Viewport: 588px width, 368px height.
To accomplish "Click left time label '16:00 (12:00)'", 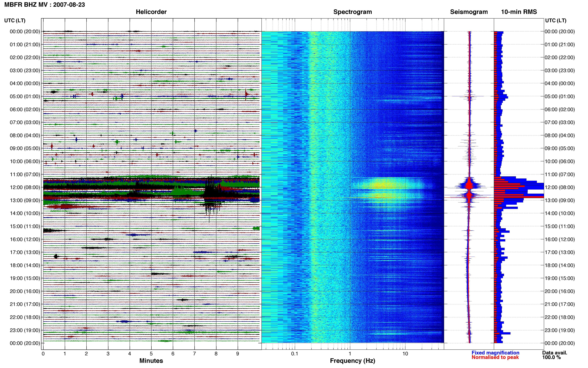I will click(x=25, y=239).
